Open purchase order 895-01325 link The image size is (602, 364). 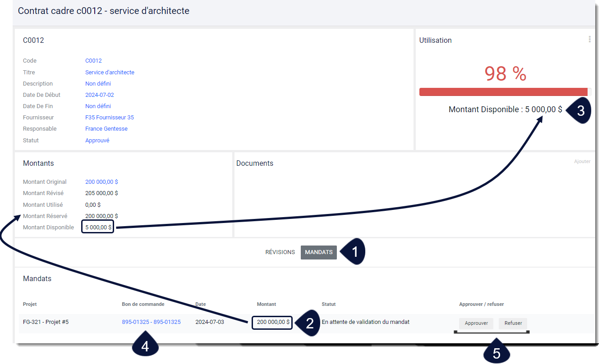pos(151,322)
